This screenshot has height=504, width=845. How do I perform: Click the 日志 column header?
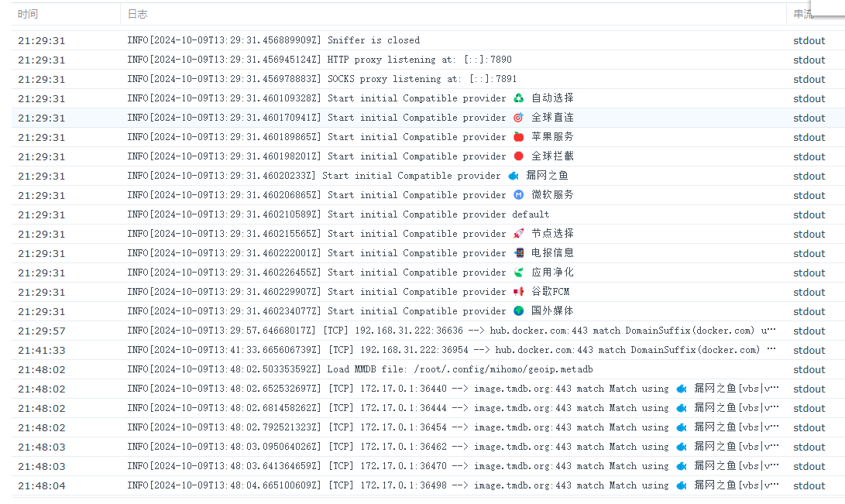coord(137,14)
